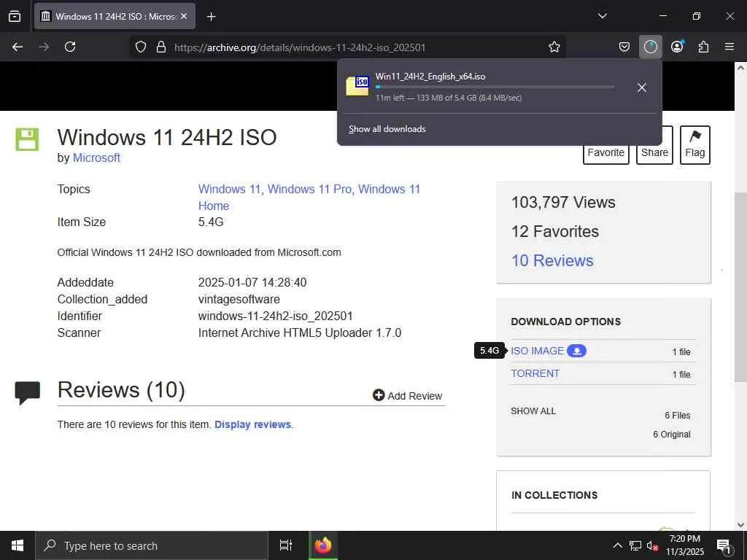Open a new tab with plus button
747x560 pixels.
211,17
